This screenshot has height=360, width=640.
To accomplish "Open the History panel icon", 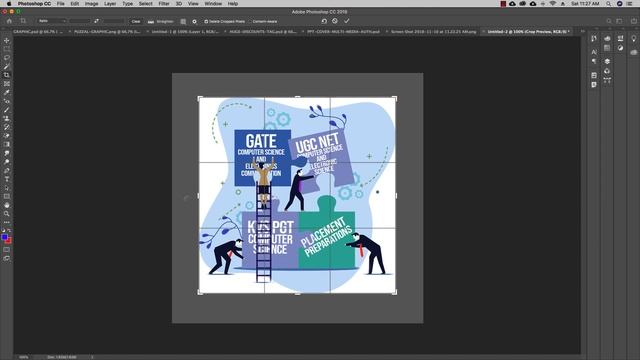I will pyautogui.click(x=594, y=38).
